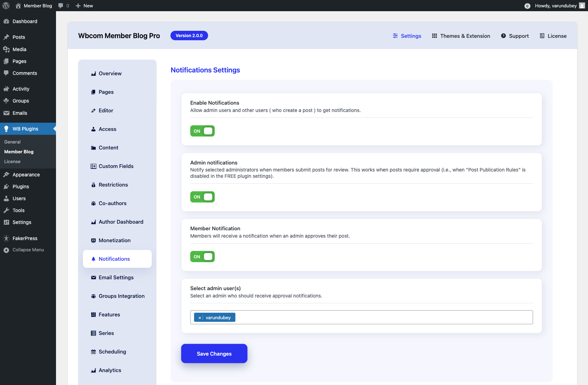Image resolution: width=588 pixels, height=385 pixels.
Task: Toggle the Enable Notifications switch
Action: click(202, 131)
